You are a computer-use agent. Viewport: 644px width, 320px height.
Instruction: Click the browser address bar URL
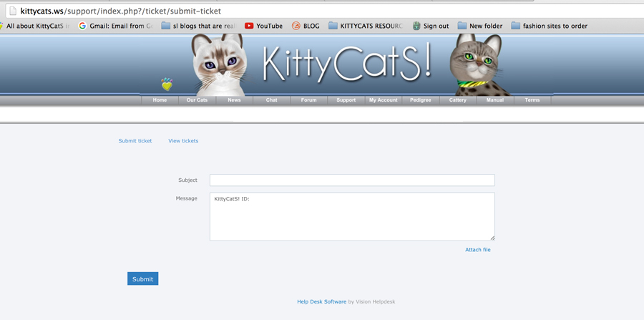click(121, 11)
